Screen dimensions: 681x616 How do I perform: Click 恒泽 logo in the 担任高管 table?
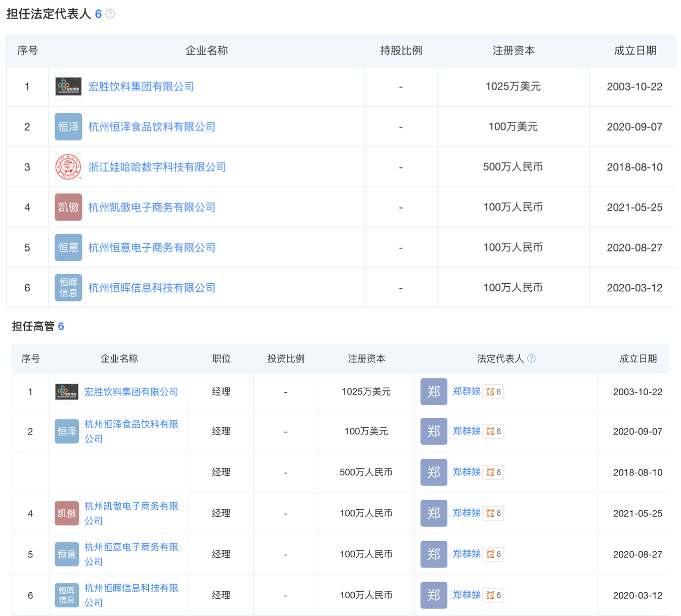pyautogui.click(x=67, y=431)
